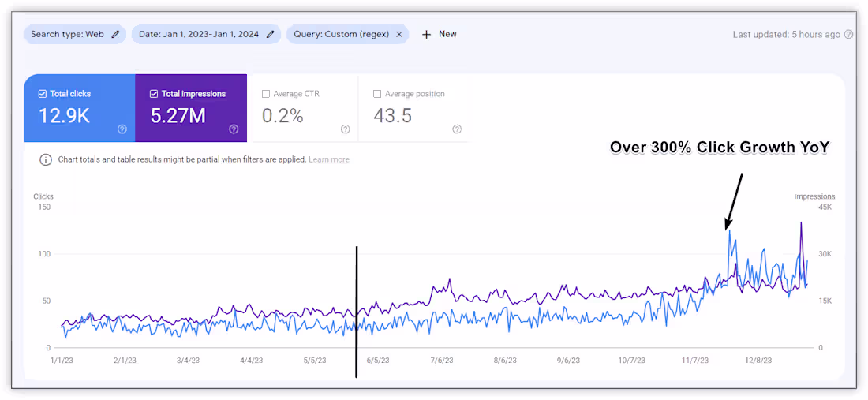
Task: Open the Date range filter chip
Action: [x=200, y=34]
